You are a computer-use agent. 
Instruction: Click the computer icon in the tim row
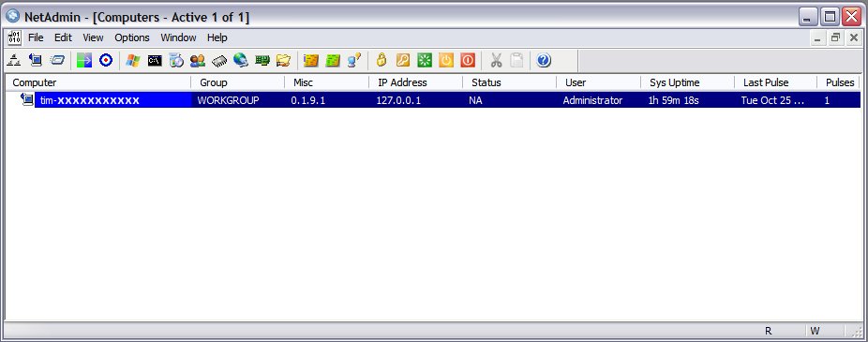27,100
